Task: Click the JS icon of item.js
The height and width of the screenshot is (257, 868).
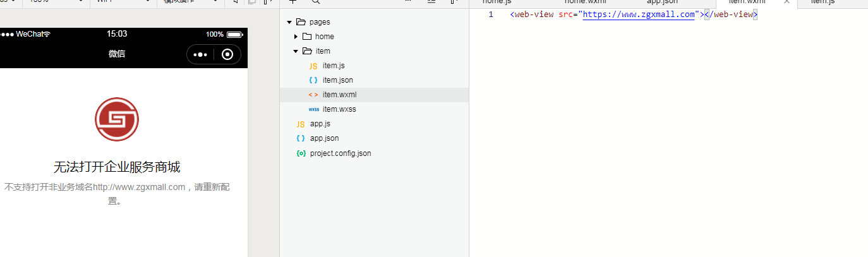Action: pyautogui.click(x=313, y=66)
